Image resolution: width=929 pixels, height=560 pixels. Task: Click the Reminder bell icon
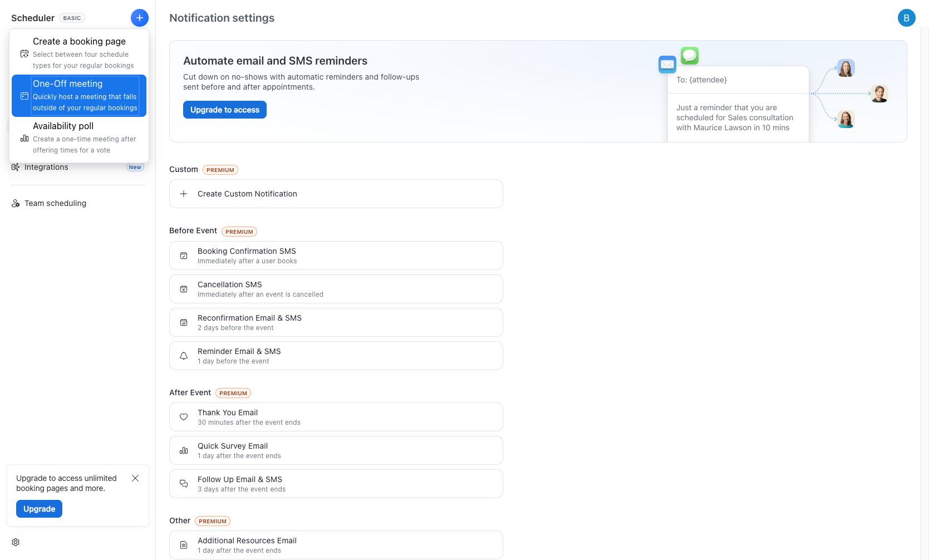184,356
